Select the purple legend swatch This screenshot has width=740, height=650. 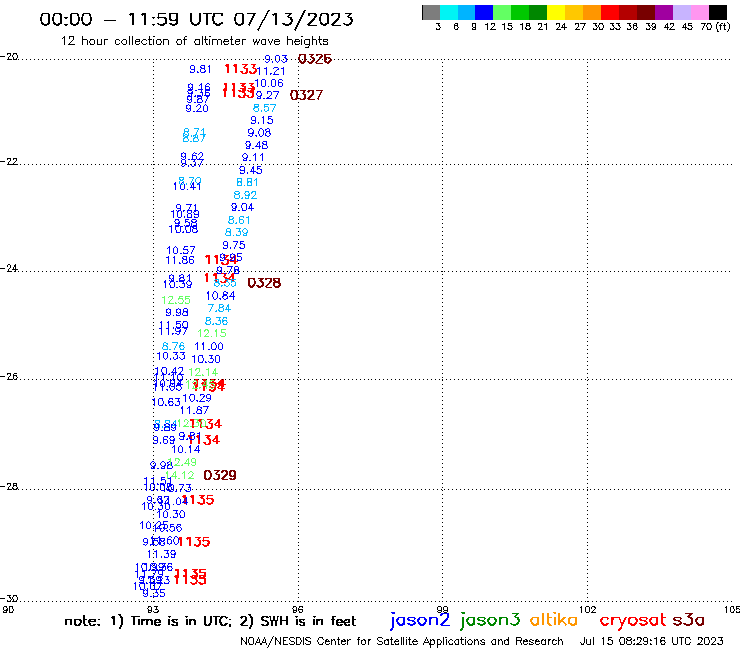click(664, 12)
